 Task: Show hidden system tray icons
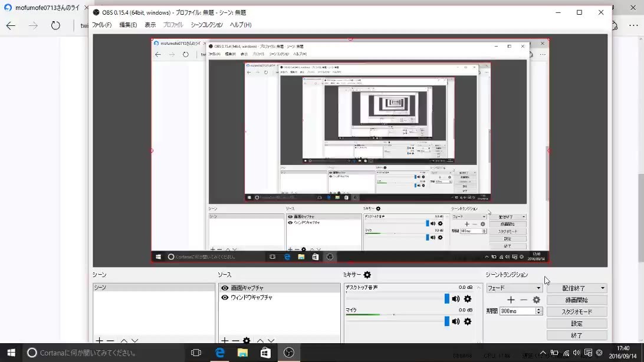[543, 353]
